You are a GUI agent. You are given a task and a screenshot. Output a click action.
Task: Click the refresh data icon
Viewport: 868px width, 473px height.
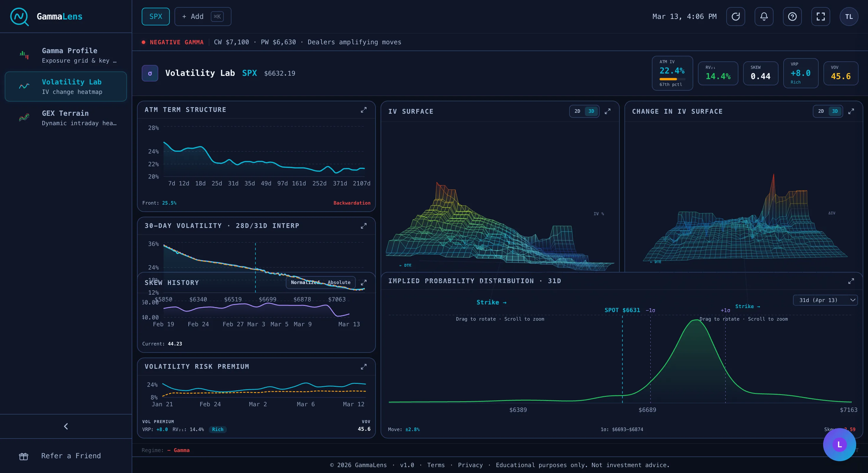[735, 16]
